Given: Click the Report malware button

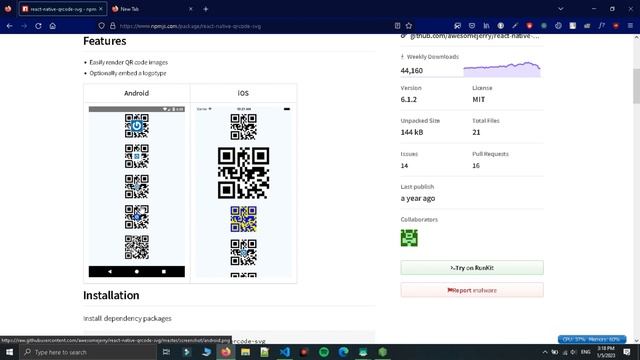Looking at the screenshot, I should click(472, 290).
